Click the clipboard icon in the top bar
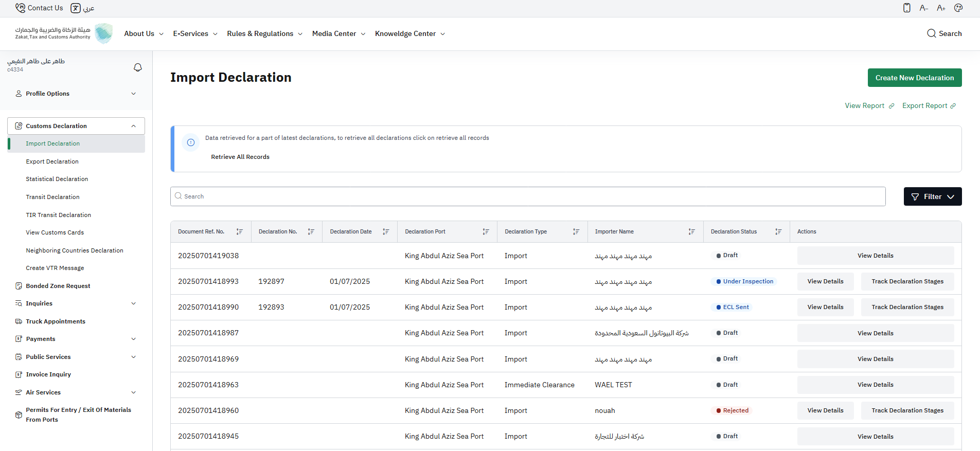 [907, 8]
